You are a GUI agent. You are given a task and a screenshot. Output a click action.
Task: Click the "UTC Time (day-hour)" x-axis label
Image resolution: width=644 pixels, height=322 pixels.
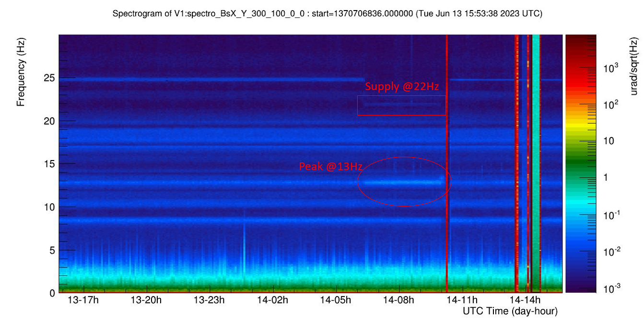tap(510, 311)
